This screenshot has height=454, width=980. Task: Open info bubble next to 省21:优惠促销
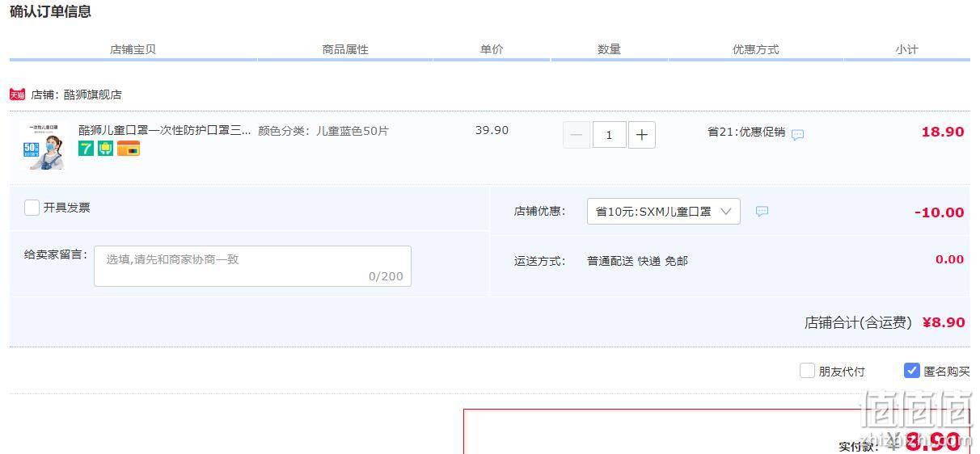[x=797, y=135]
